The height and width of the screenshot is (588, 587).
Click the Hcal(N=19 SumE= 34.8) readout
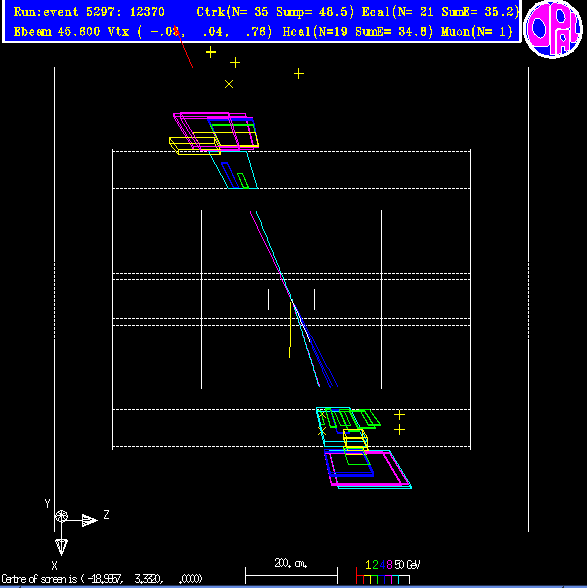click(357, 32)
